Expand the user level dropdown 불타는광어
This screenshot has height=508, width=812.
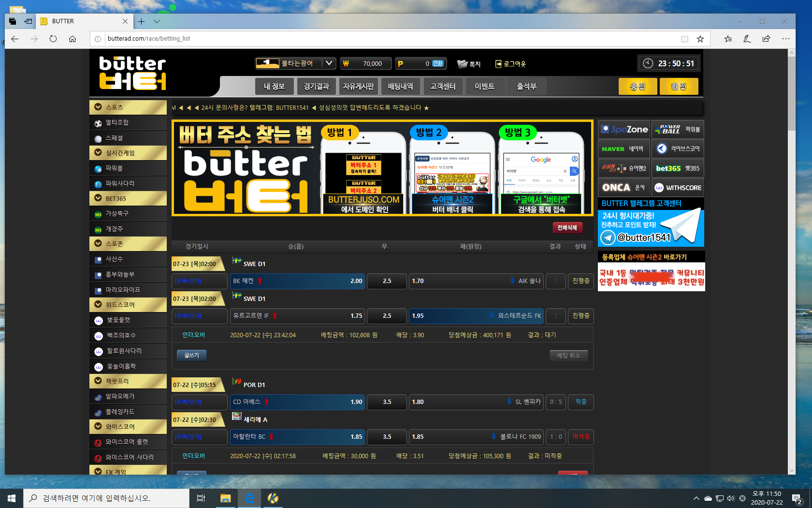coord(329,63)
